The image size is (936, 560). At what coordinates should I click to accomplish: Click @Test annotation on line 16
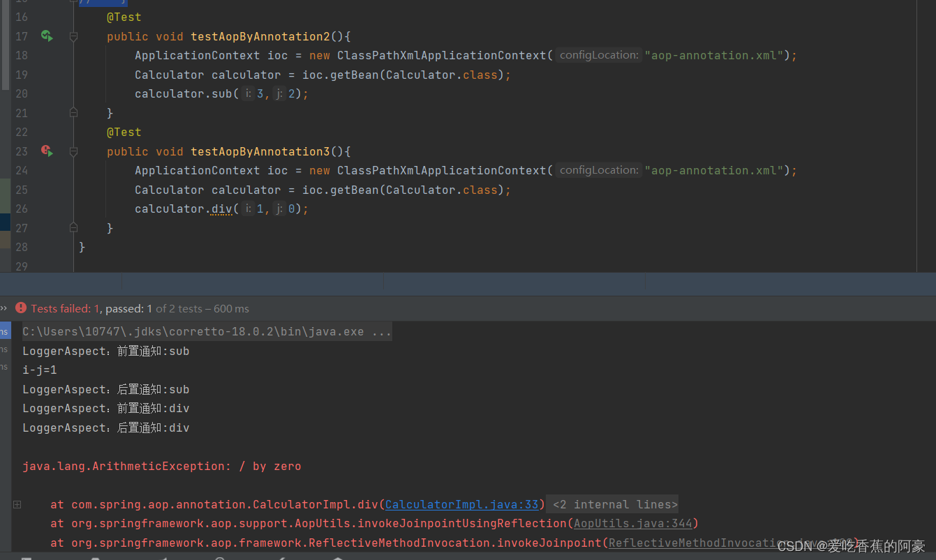point(124,17)
